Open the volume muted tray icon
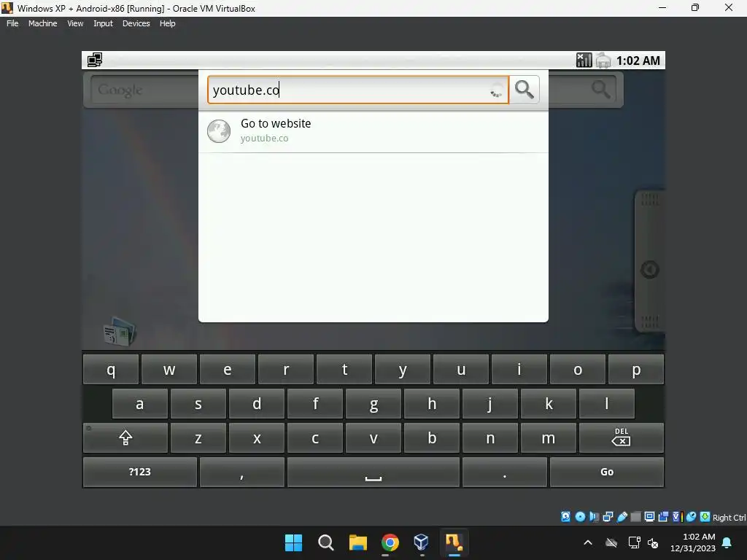 click(653, 542)
